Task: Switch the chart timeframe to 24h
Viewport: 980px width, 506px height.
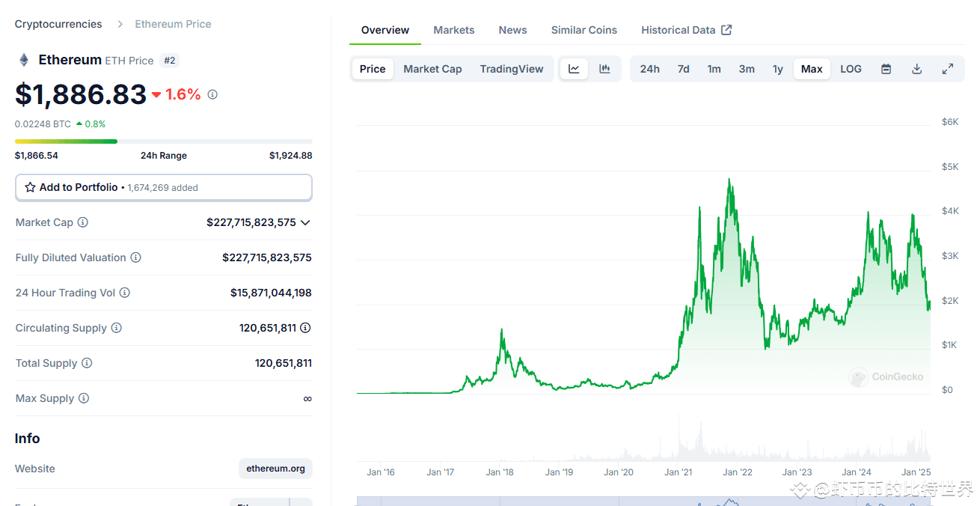Action: tap(649, 68)
